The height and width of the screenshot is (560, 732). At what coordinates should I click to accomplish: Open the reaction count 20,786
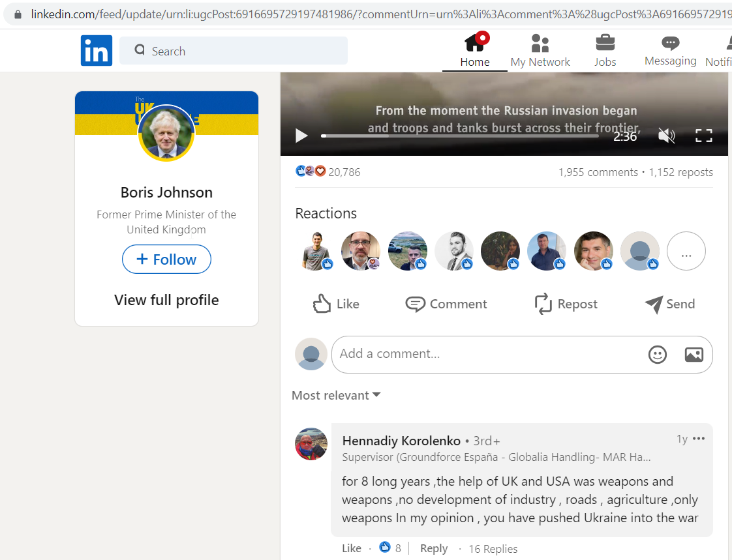[x=344, y=172]
